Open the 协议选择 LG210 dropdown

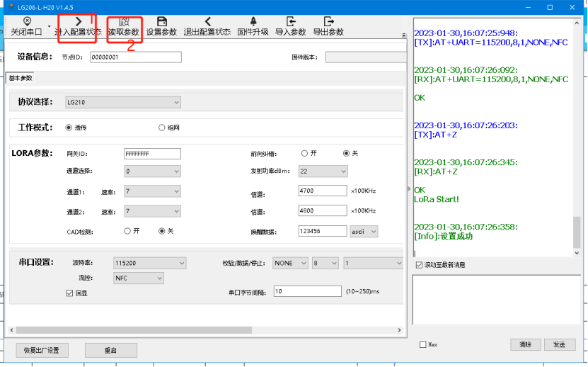[x=123, y=102]
